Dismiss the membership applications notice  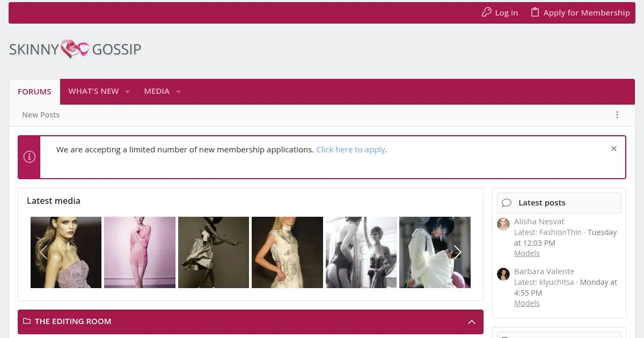click(613, 149)
